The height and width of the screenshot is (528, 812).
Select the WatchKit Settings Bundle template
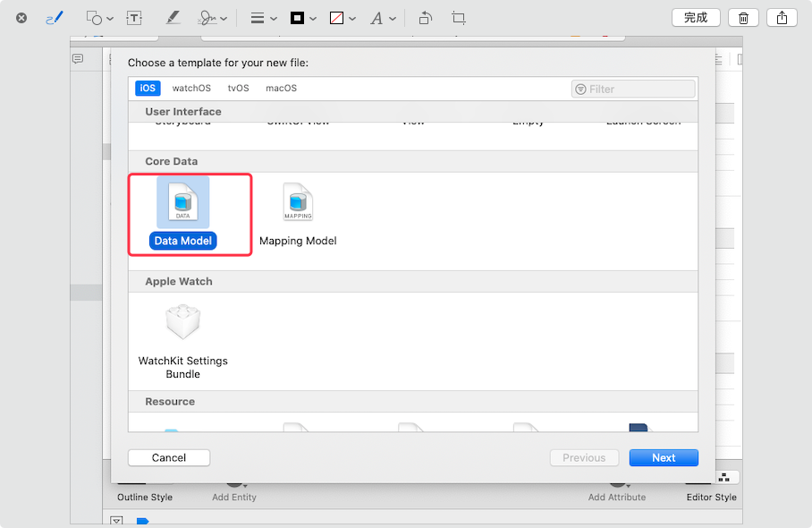(x=182, y=342)
